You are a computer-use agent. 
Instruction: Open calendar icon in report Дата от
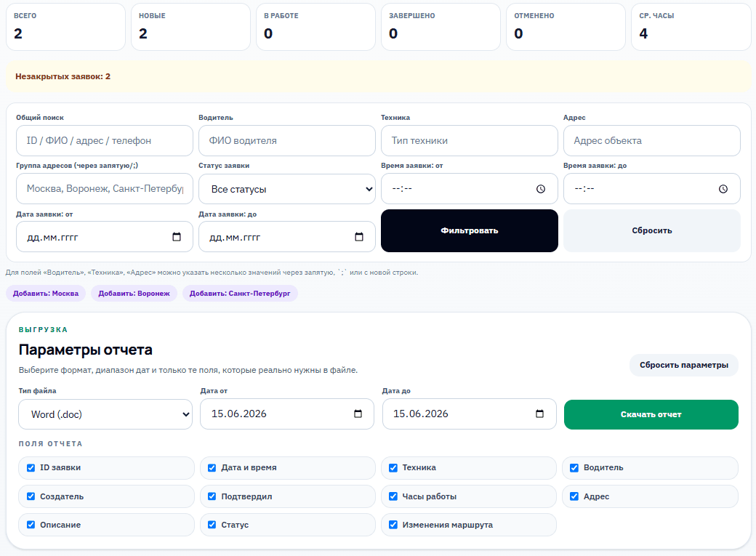pyautogui.click(x=358, y=414)
